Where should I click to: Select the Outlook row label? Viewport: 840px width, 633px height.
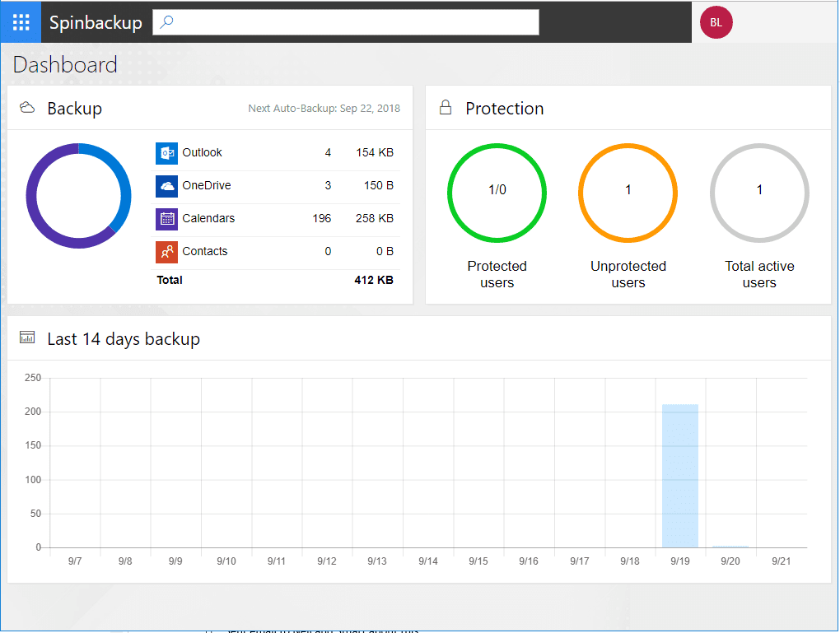click(202, 152)
